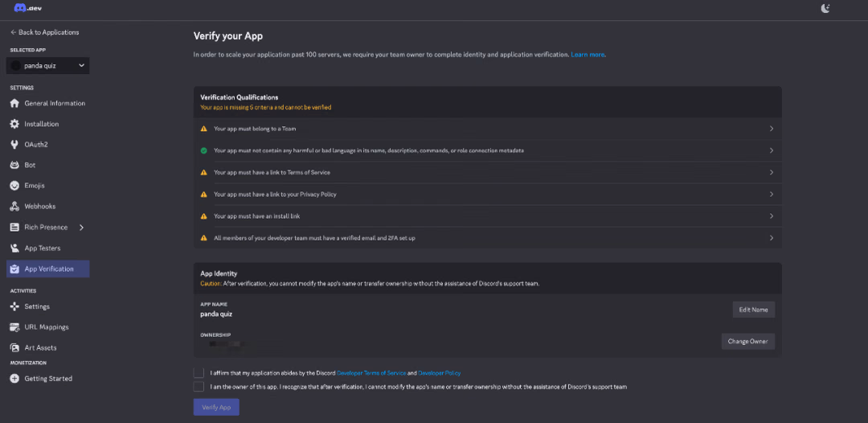
Task: Click the Verify App button
Action: tap(216, 407)
